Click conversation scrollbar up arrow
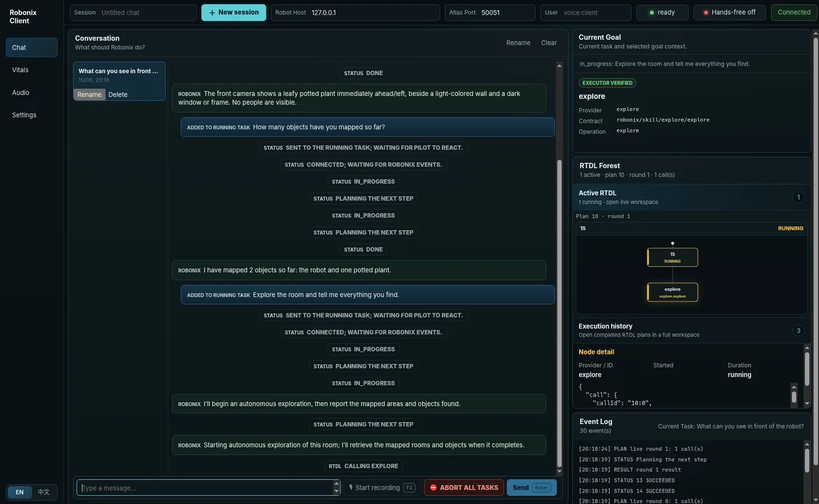Screen dimensions: 819x504 (559, 65)
